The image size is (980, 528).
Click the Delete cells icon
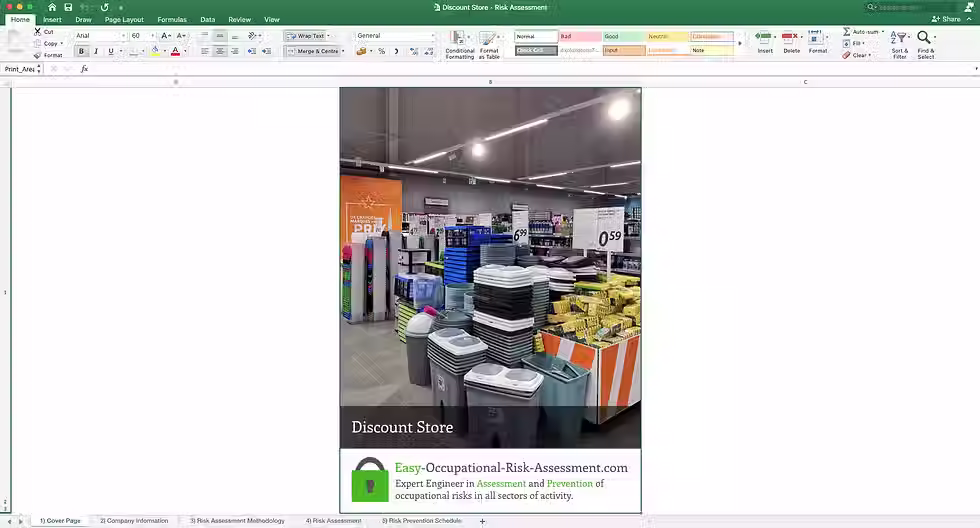pos(789,37)
